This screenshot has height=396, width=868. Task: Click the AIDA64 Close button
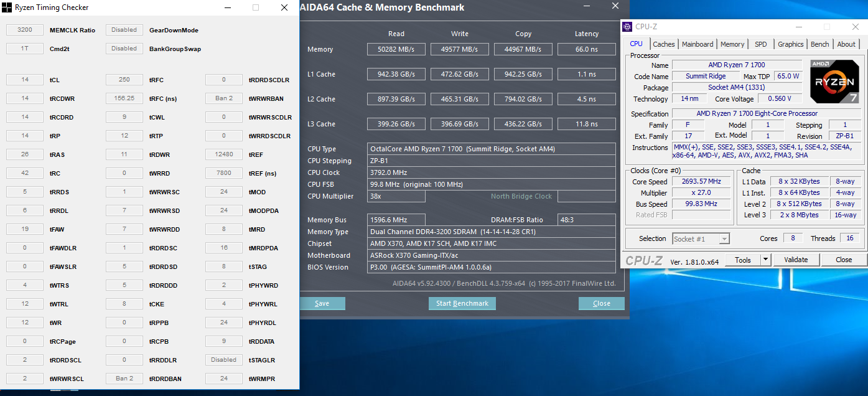[x=601, y=303]
